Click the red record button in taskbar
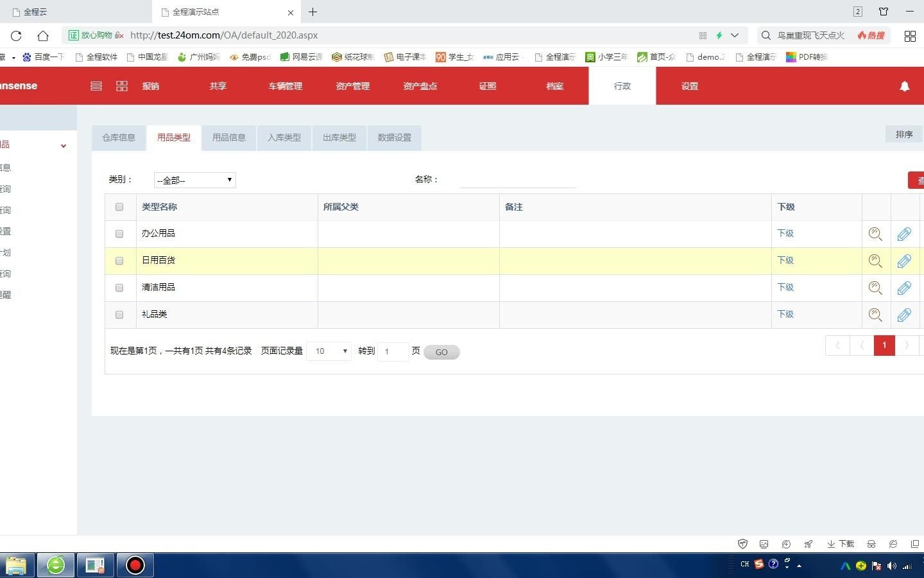 click(135, 565)
